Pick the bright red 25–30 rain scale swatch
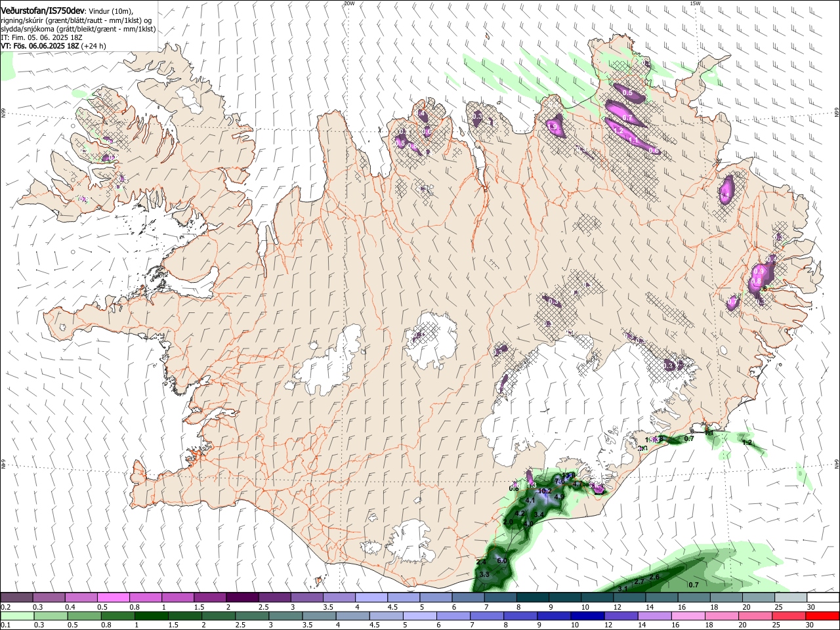The width and height of the screenshot is (840, 630). coord(822,616)
